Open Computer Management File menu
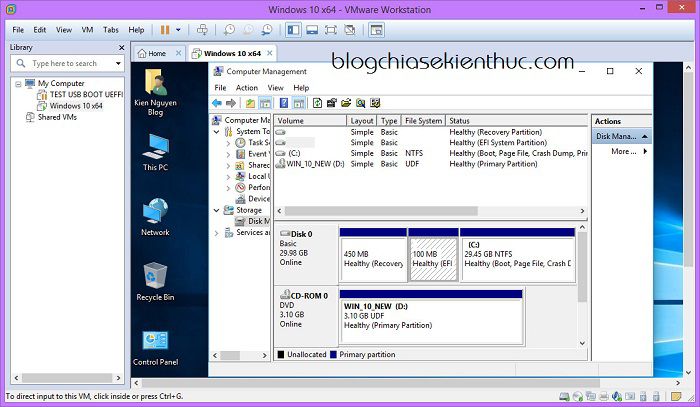The height and width of the screenshot is (407, 700). coord(220,88)
